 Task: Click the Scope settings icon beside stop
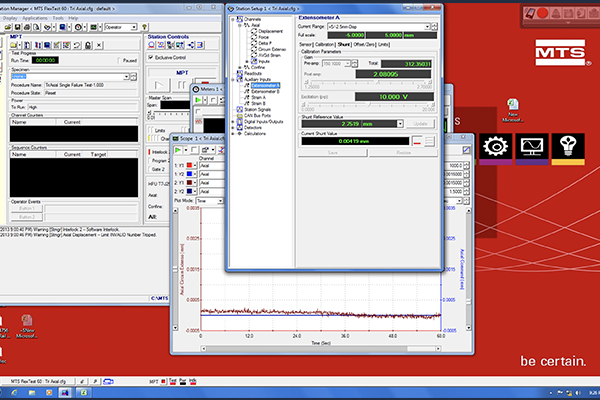(x=205, y=150)
